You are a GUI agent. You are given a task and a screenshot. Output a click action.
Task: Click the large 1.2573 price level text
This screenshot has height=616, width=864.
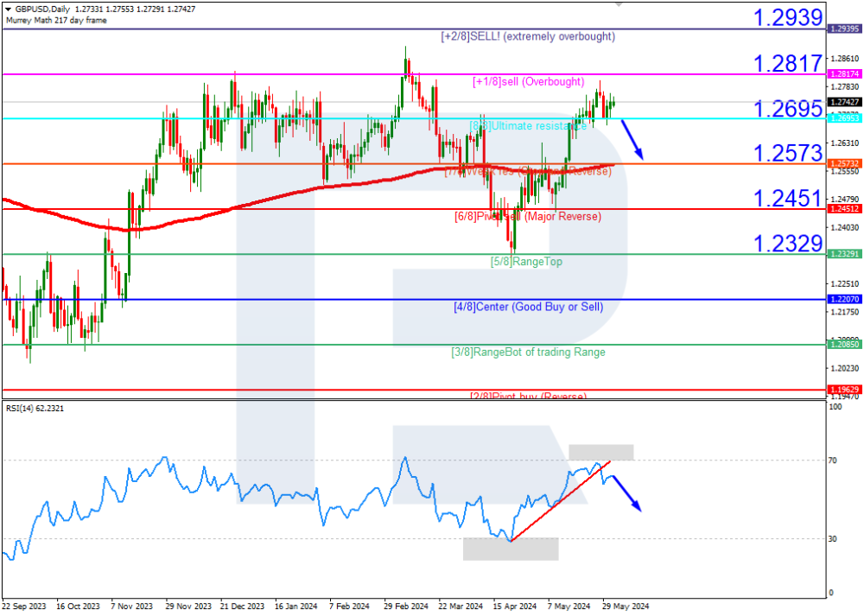(786, 154)
